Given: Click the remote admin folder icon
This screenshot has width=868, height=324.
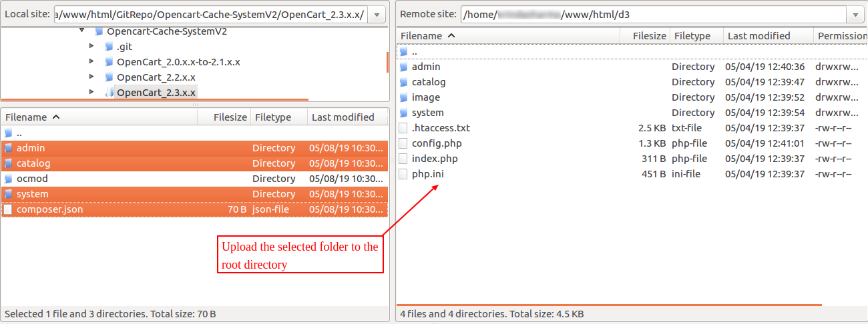Looking at the screenshot, I should point(403,66).
